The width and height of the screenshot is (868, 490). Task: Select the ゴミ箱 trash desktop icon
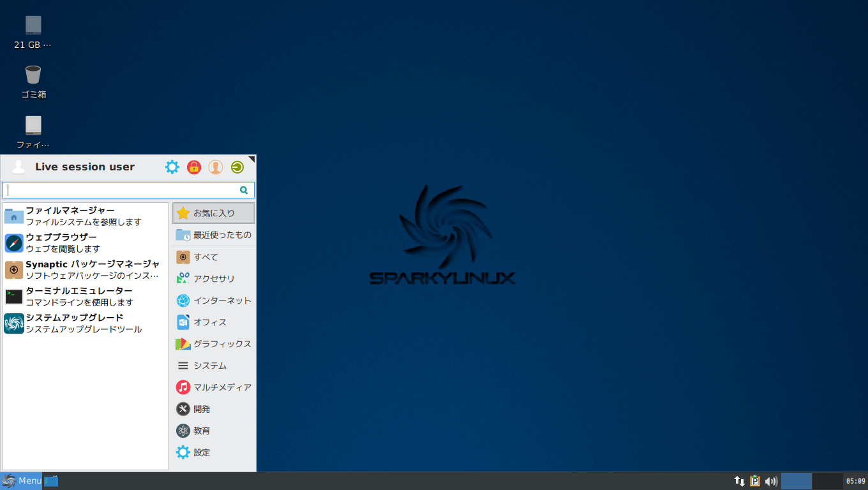33,82
